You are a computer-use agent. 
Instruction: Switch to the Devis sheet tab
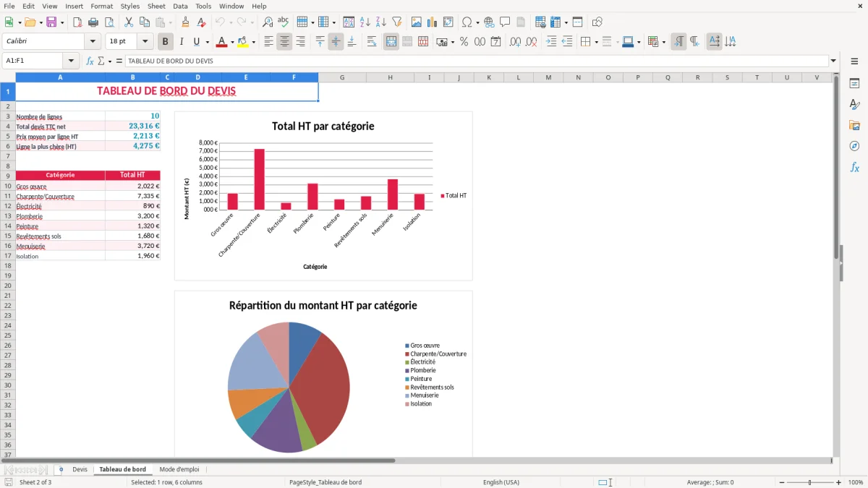click(80, 470)
